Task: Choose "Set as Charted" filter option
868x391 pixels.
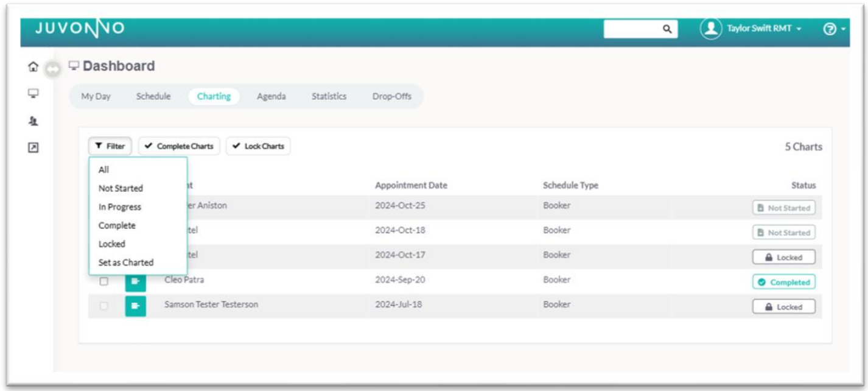Action: coord(126,262)
